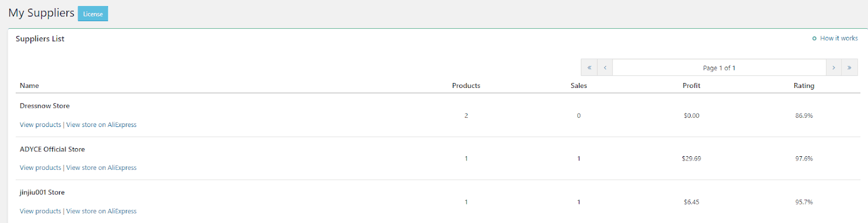Click the License button
The height and width of the screenshot is (223, 868).
[x=93, y=14]
